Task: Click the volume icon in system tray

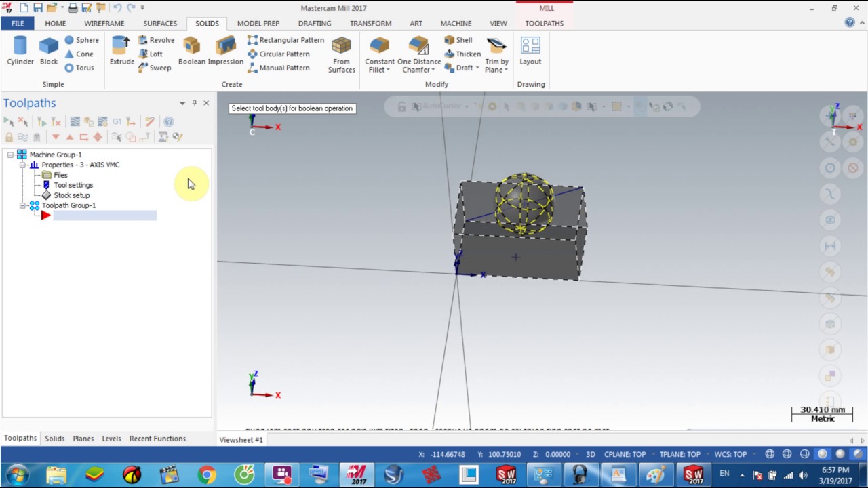Action: [803, 475]
